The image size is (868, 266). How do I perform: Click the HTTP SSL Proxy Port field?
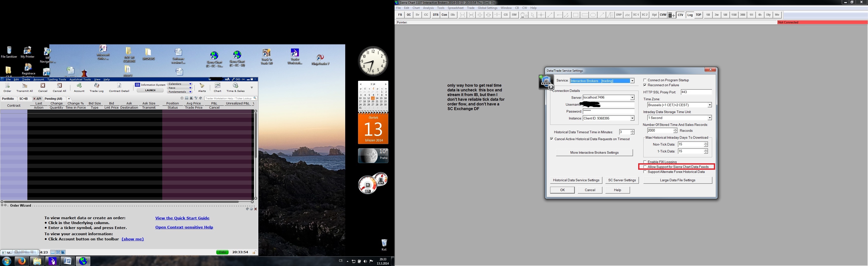tap(696, 92)
